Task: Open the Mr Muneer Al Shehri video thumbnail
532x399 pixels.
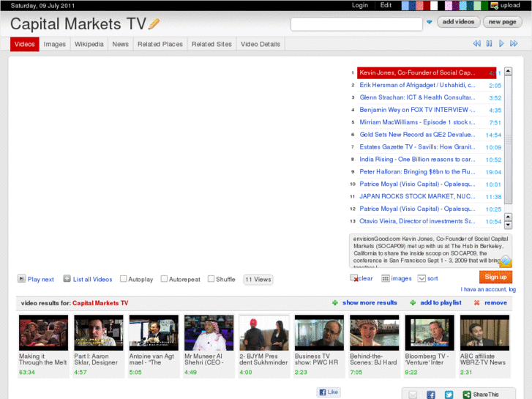Action: point(209,332)
